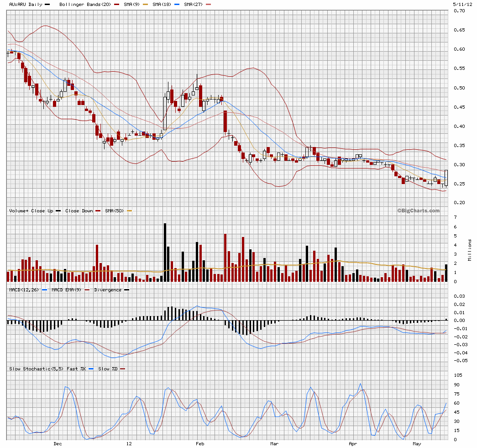Click the Mar label on the time axis
This screenshot has height=448, width=477.
[274, 444]
